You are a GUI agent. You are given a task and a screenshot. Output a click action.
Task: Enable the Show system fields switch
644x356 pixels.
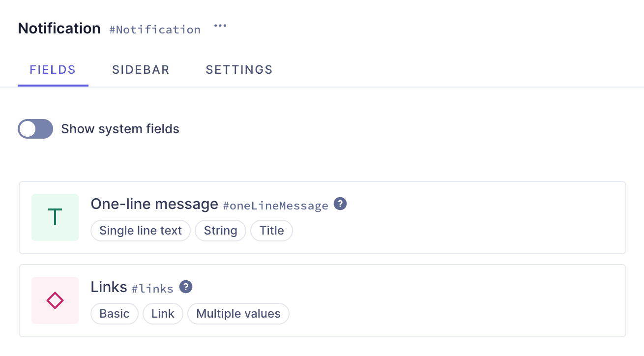point(35,129)
